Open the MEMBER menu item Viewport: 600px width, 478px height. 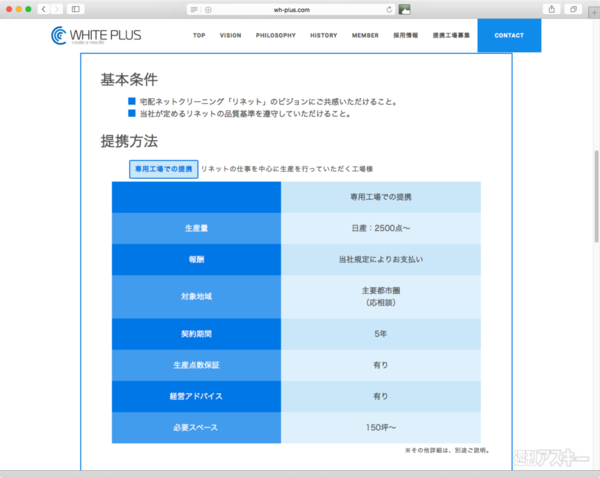click(x=365, y=35)
